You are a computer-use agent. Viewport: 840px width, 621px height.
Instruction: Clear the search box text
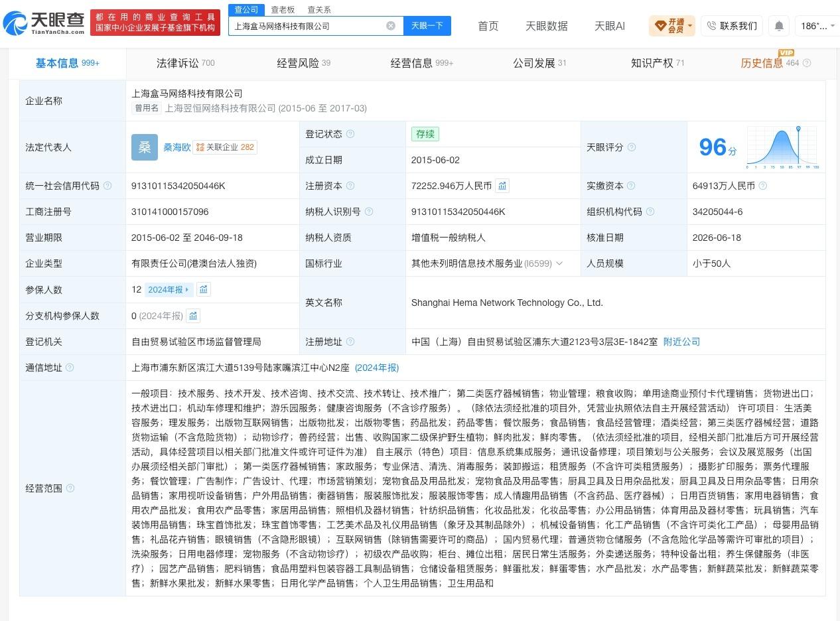pos(391,26)
